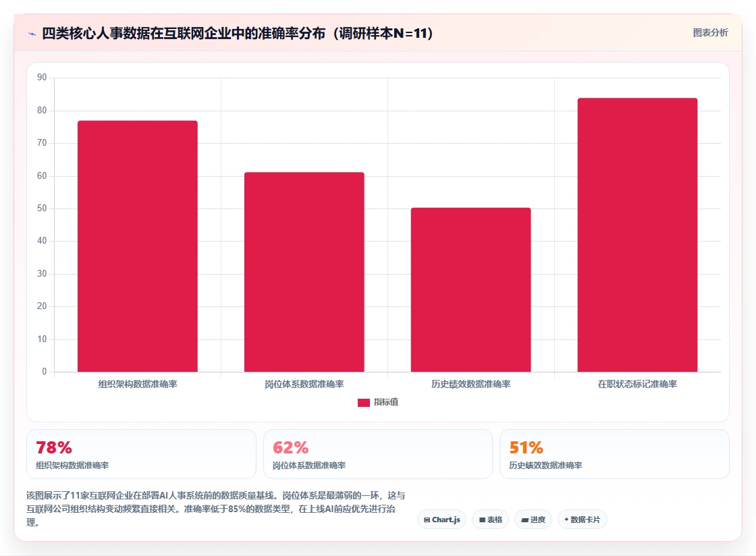Toggle the 指标值 legend color swatch
Viewport: 756px width, 556px height.
[x=364, y=402]
